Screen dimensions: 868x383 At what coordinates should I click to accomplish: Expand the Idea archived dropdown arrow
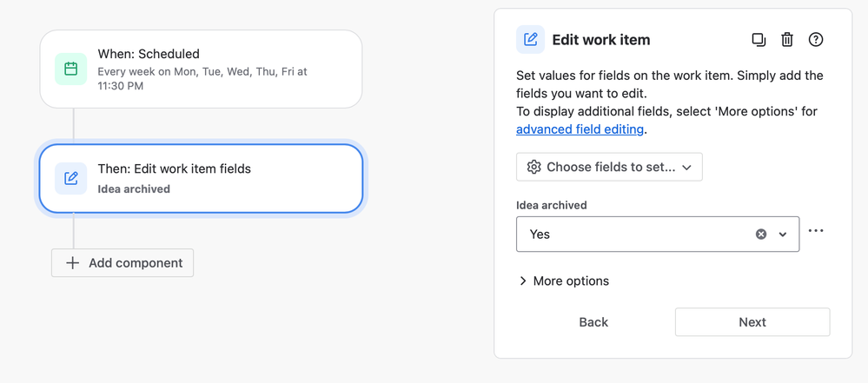pos(783,234)
